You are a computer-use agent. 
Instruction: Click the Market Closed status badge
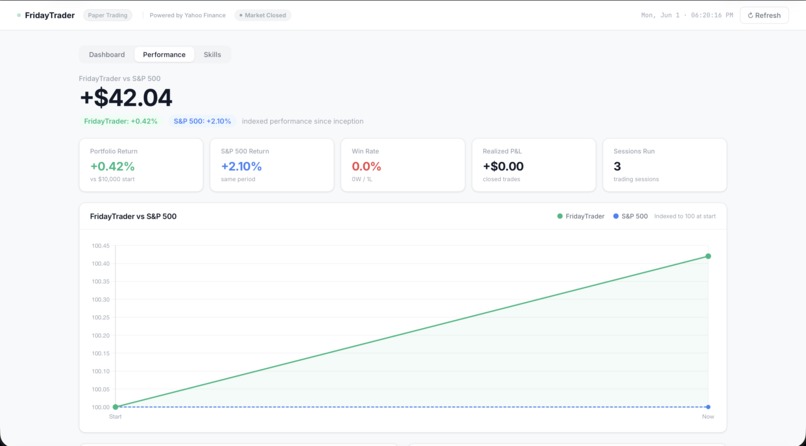click(x=263, y=15)
